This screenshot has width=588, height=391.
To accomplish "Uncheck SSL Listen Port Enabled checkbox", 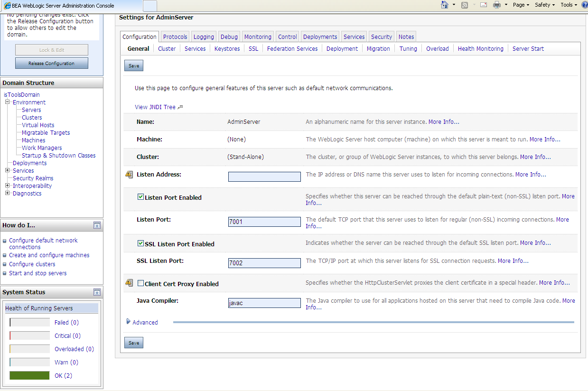I will 140,243.
